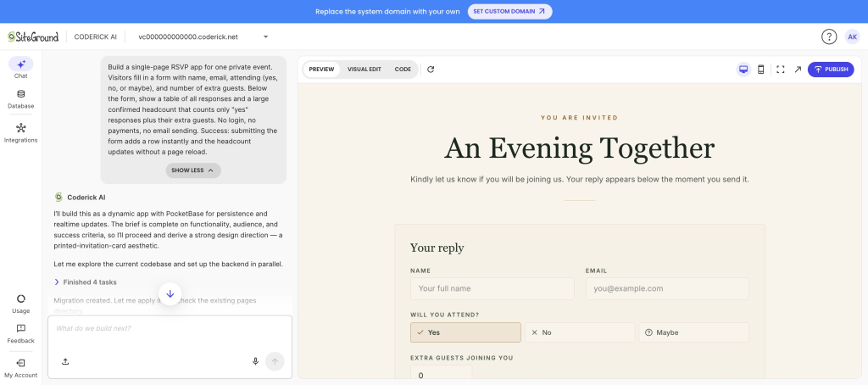The height and width of the screenshot is (385, 868).
Task: Collapse prompt with Show Less
Action: click(193, 170)
